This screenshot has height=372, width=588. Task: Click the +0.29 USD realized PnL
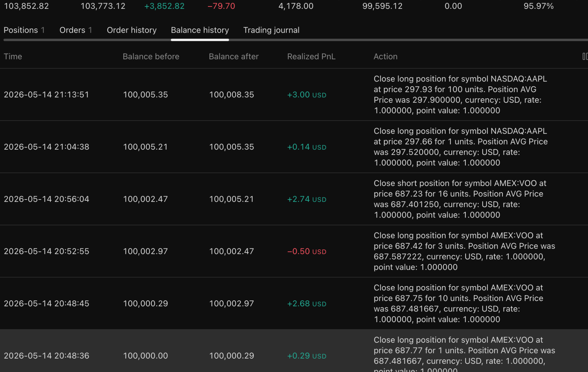pyautogui.click(x=307, y=356)
